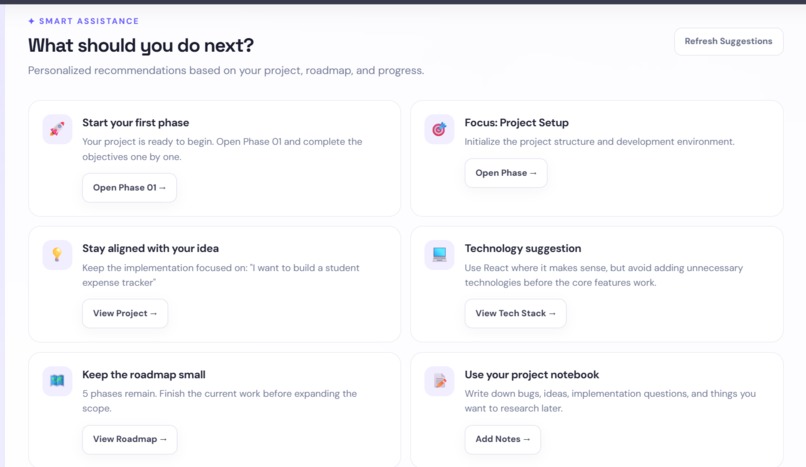This screenshot has width=806, height=467.
Task: Open View Tech Stack
Action: pos(516,313)
